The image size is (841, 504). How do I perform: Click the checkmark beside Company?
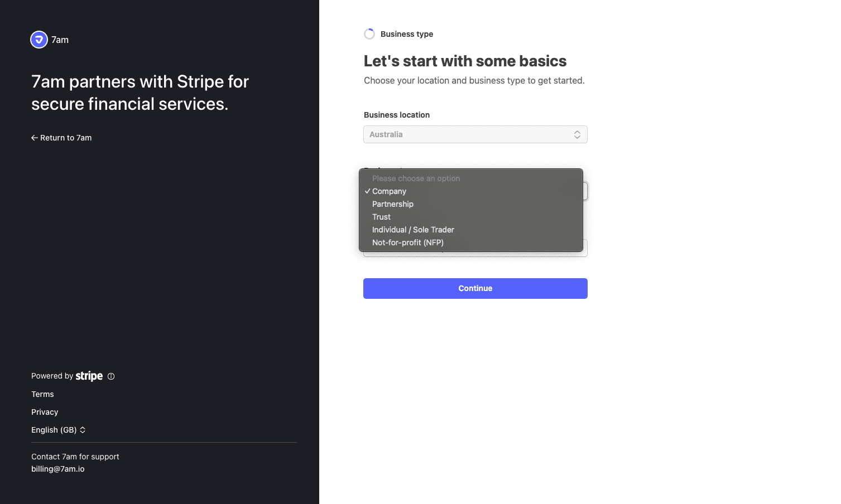(367, 191)
